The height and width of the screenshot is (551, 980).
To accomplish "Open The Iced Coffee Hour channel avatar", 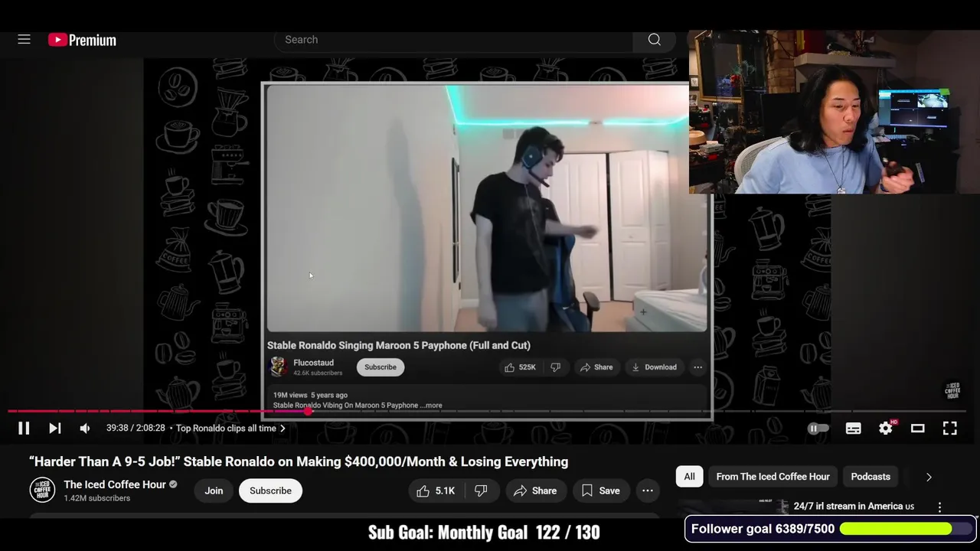I will tap(42, 491).
